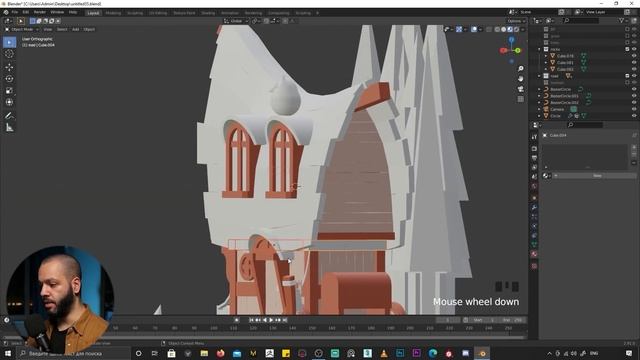Switch to solid viewport shading

pyautogui.click(x=504, y=29)
